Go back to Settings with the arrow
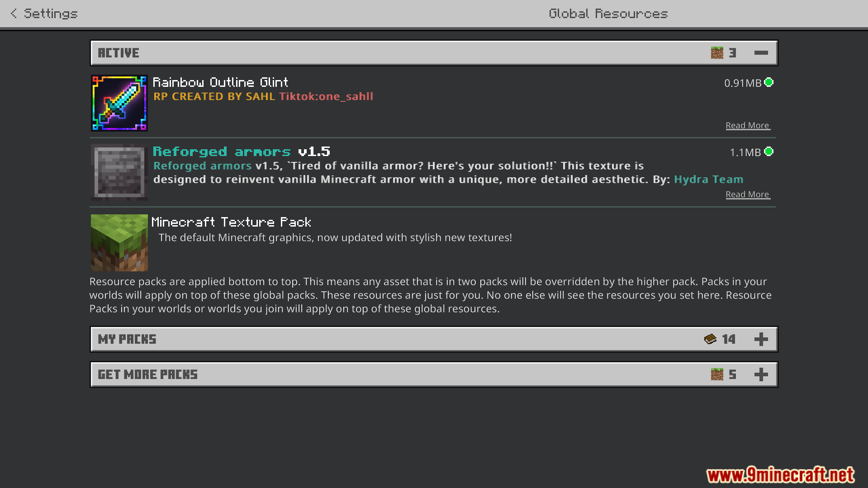 click(14, 14)
